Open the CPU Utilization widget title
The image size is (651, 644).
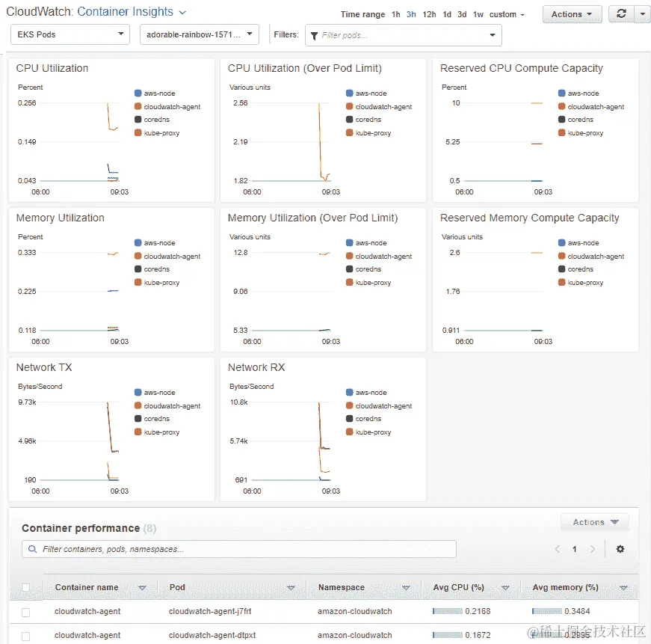click(x=52, y=68)
